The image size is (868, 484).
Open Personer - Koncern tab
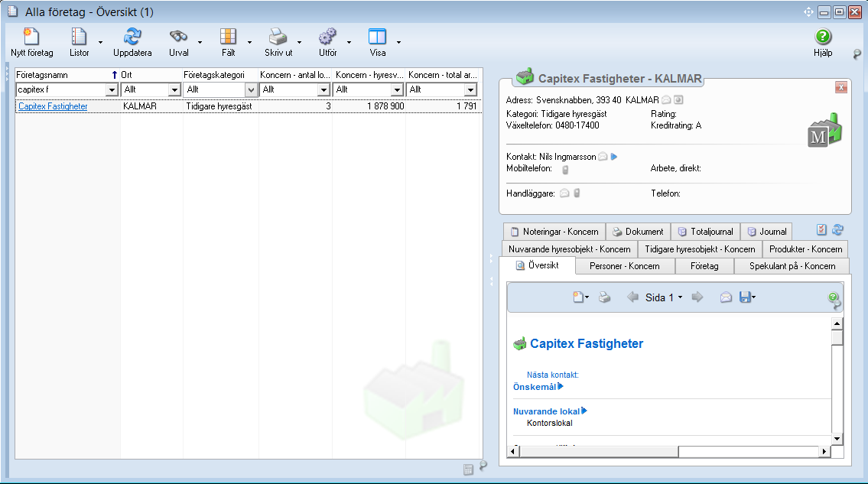[x=625, y=266]
